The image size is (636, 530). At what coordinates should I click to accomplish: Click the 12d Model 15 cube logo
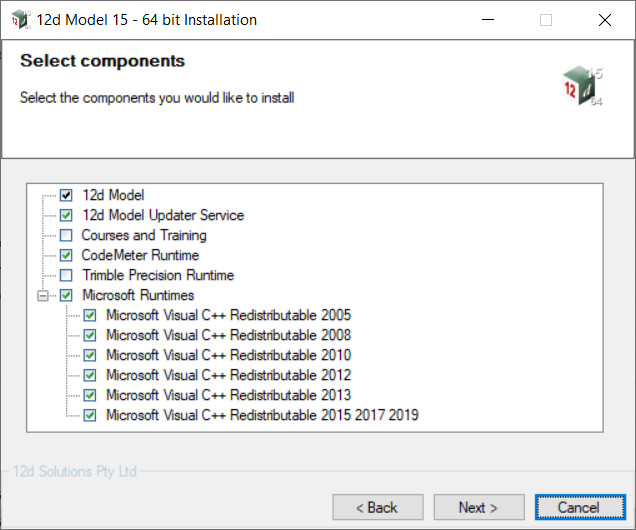(582, 86)
